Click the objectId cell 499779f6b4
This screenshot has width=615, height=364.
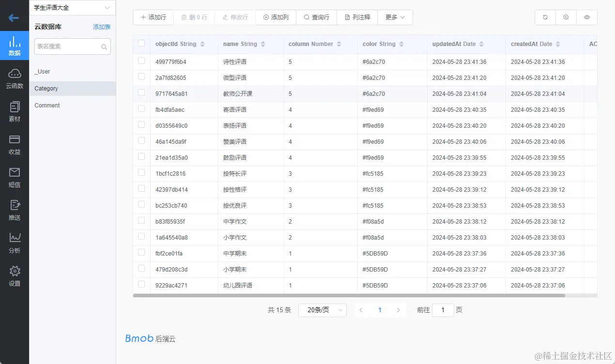pyautogui.click(x=171, y=62)
